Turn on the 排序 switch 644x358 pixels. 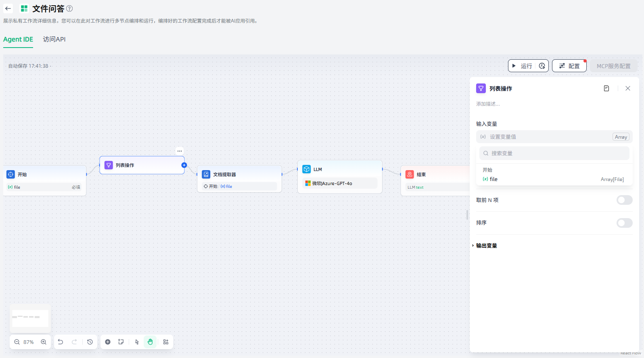pos(624,223)
